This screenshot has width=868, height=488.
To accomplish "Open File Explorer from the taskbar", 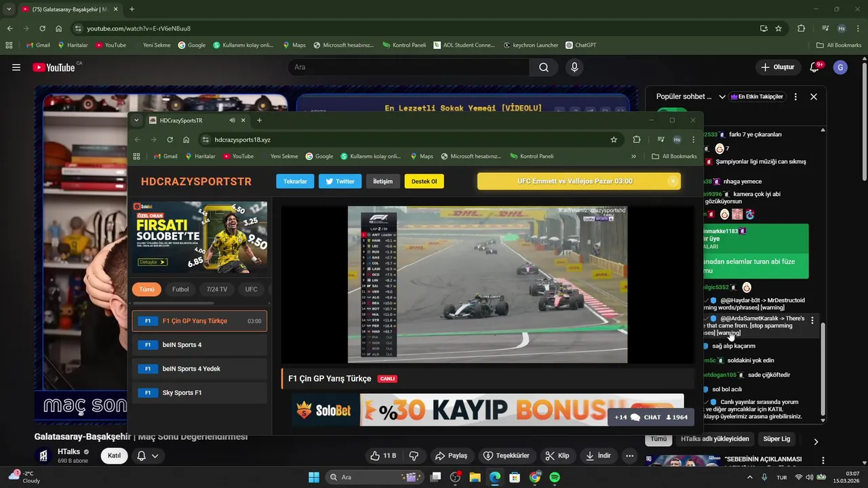I will 475,477.
